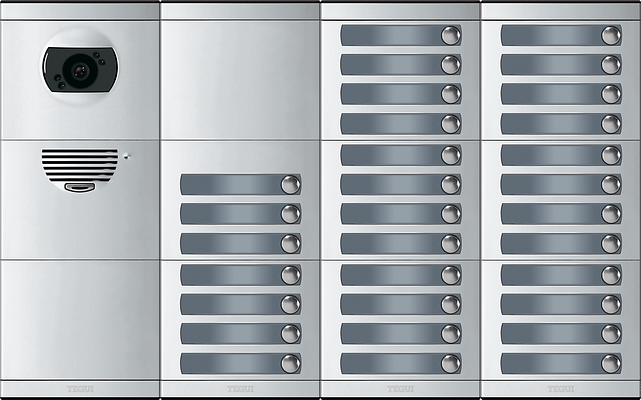Ring the tenth round button in fourth panel

click(x=611, y=304)
